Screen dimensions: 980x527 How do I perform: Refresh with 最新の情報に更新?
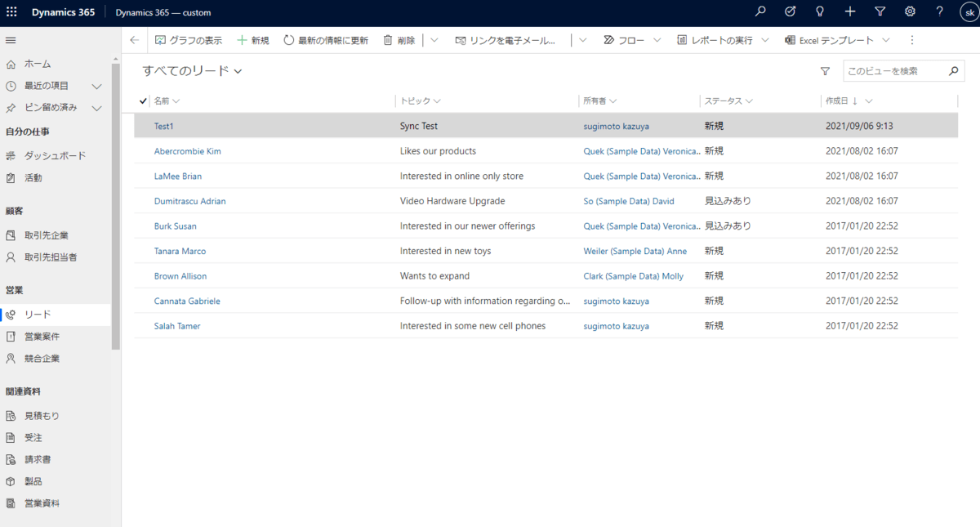pyautogui.click(x=326, y=40)
